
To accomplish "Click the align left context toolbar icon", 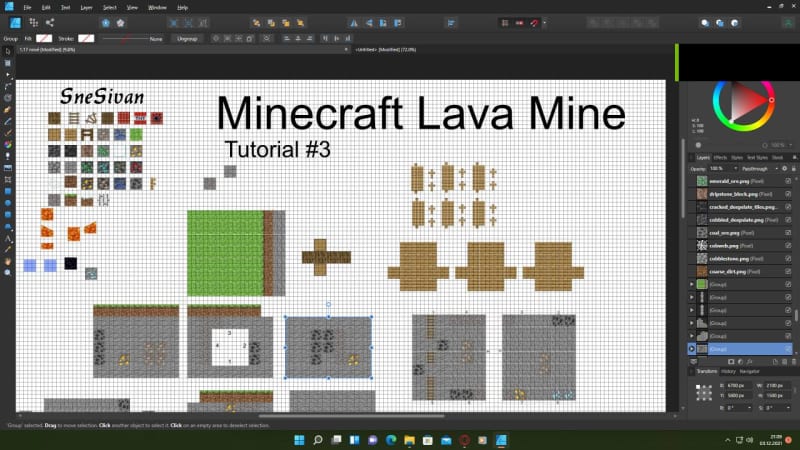I will coord(286,38).
